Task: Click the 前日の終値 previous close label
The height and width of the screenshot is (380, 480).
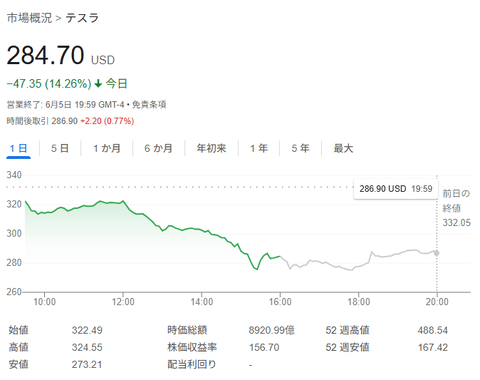Action: click(x=456, y=201)
